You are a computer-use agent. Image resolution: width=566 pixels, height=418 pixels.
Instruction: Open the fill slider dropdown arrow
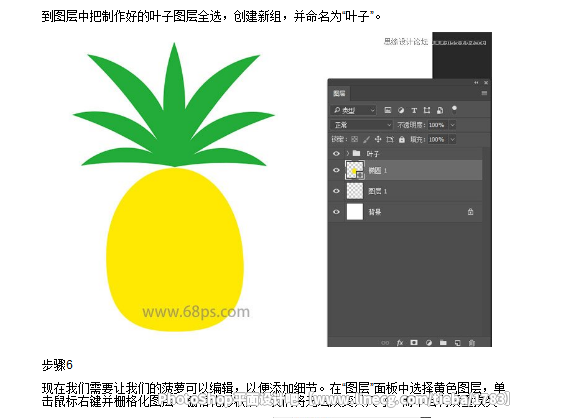452,139
